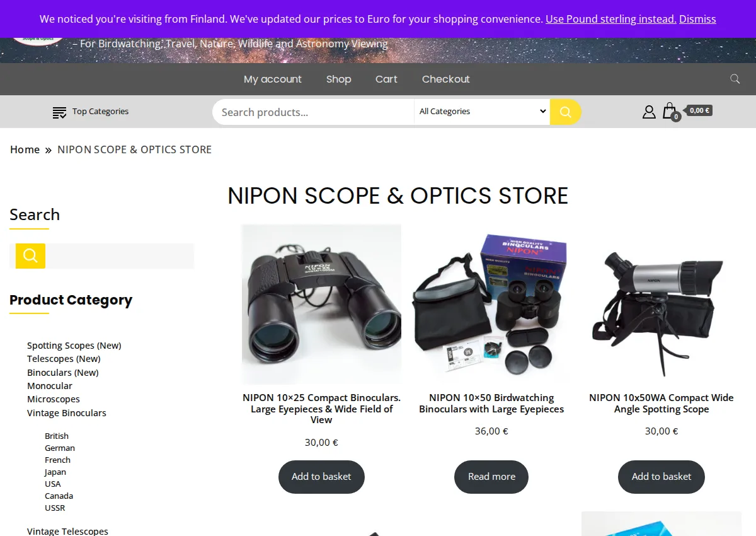
Task: Click the 36,00 € price text
Action: click(491, 431)
